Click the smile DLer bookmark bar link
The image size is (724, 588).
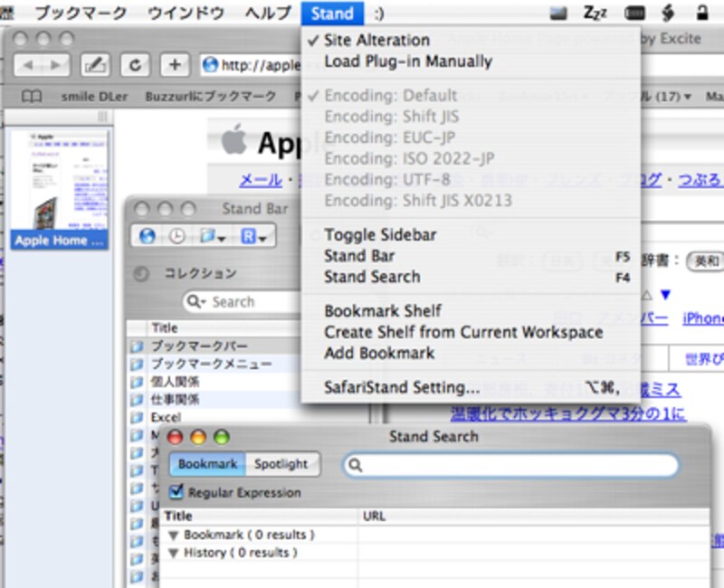(90, 97)
